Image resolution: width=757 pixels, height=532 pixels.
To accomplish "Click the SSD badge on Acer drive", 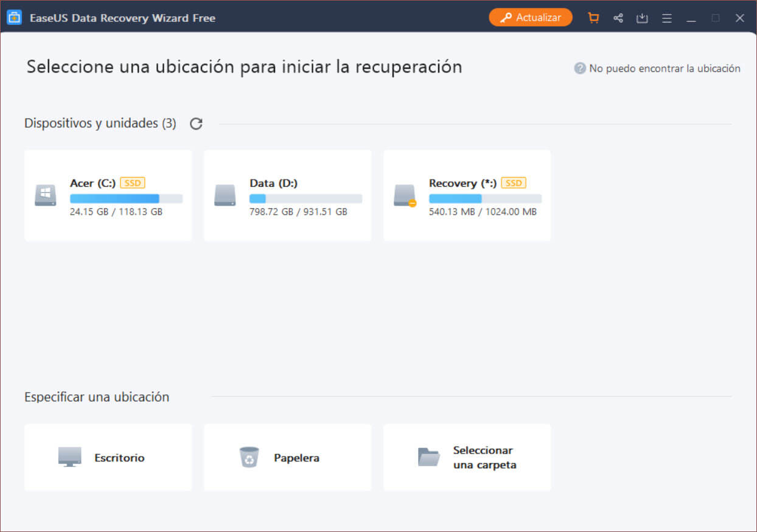I will [133, 183].
